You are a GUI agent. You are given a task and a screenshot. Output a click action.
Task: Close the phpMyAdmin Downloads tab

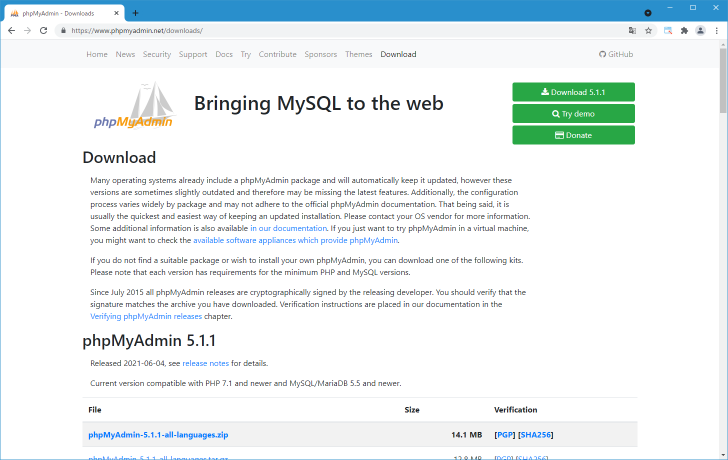[117, 13]
